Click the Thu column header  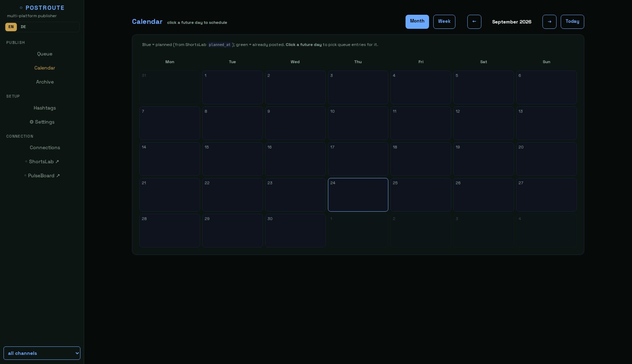(358, 62)
